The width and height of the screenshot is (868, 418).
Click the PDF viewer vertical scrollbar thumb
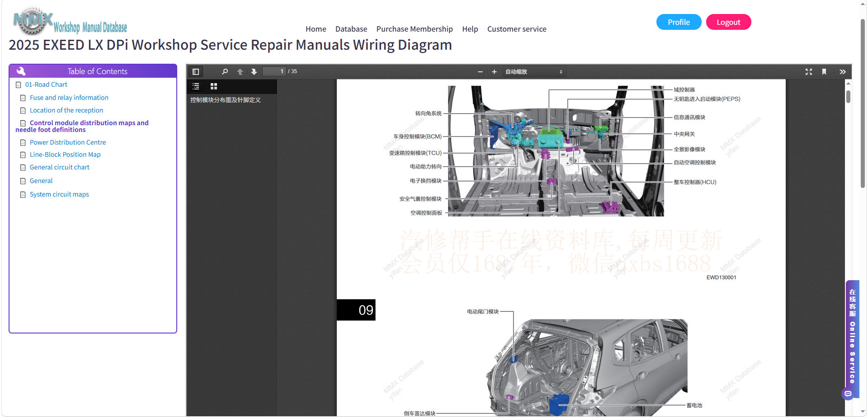[x=849, y=96]
